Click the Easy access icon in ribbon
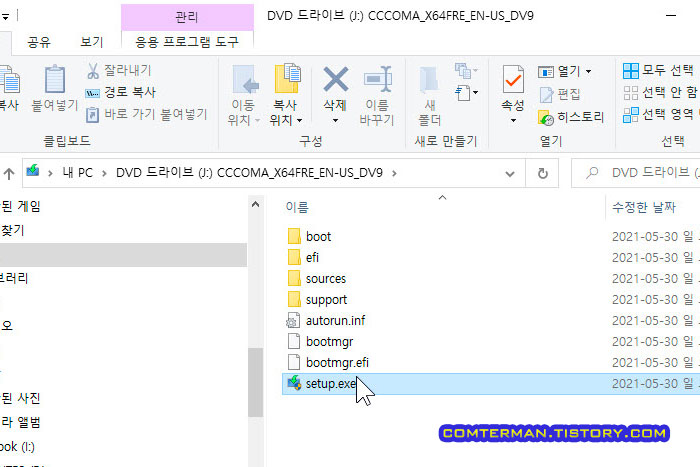 pyautogui.click(x=462, y=93)
